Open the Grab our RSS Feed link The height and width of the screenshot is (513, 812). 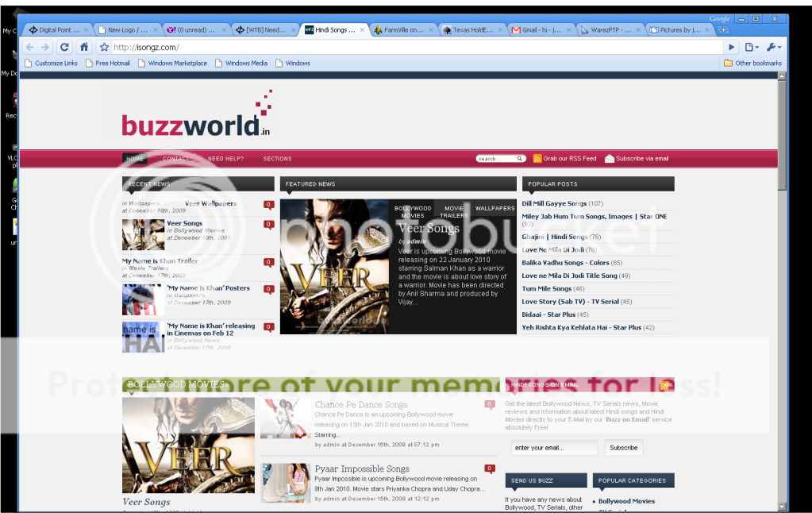click(570, 159)
